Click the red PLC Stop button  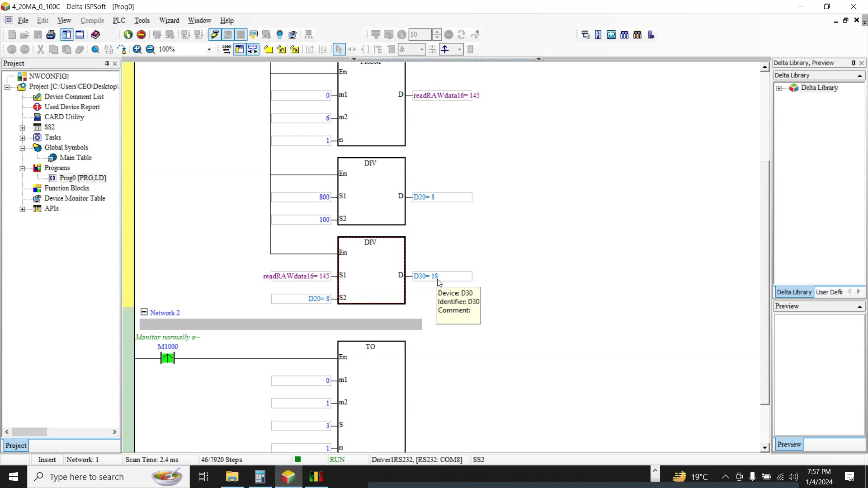click(142, 35)
